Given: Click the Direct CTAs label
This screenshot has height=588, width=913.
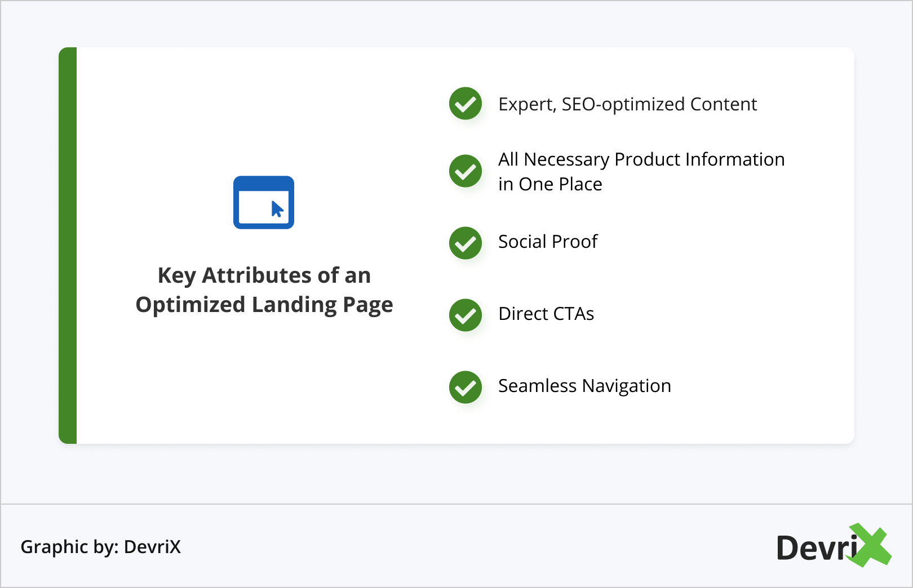Looking at the screenshot, I should 546,314.
